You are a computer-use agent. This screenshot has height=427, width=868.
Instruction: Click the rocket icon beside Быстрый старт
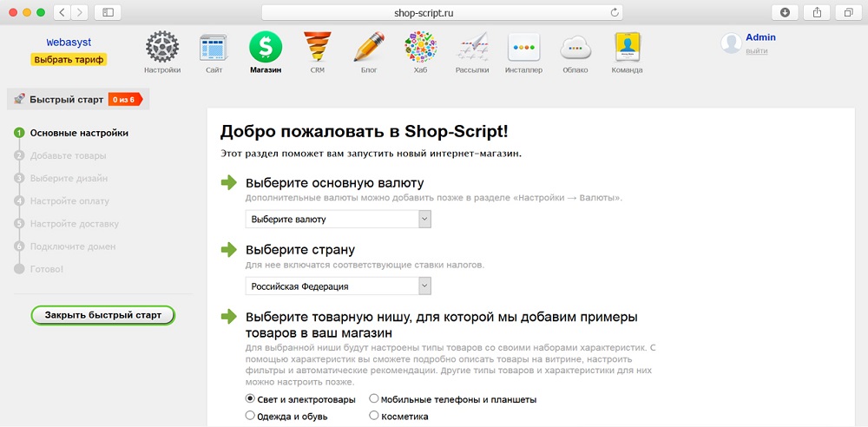[x=19, y=99]
